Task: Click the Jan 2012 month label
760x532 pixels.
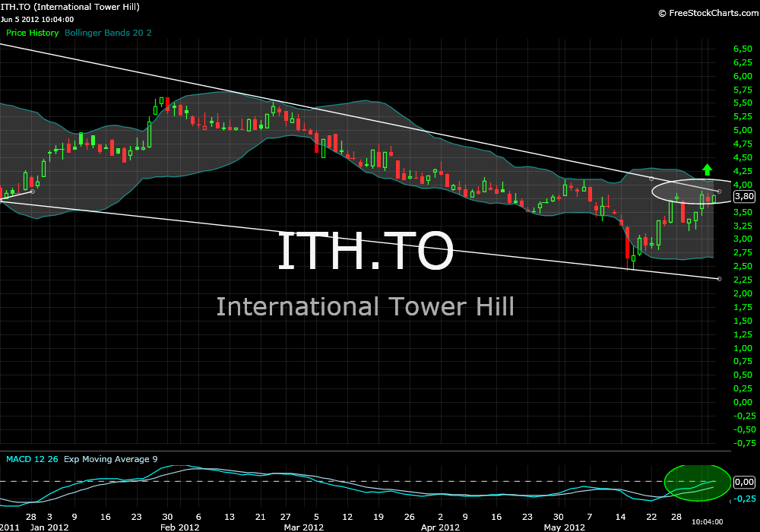Action: tap(49, 527)
